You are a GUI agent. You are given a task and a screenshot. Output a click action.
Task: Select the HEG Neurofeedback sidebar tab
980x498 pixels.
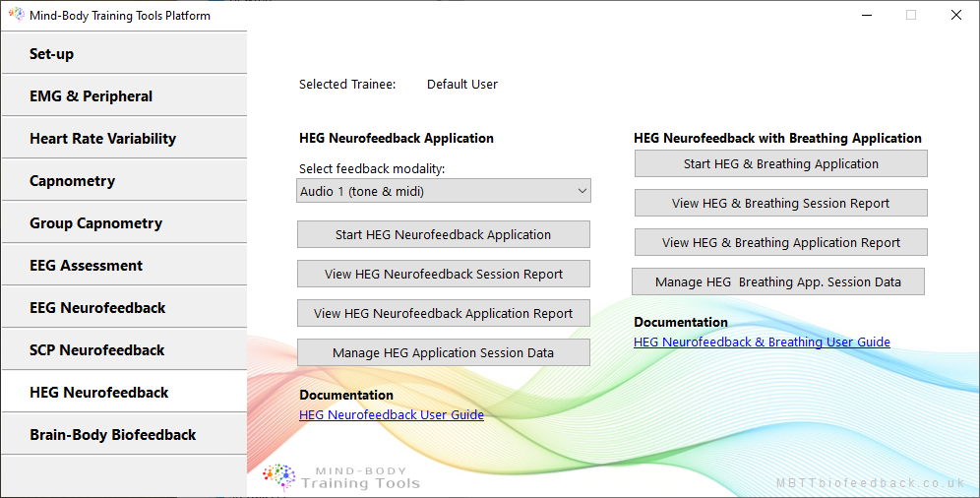pos(124,392)
